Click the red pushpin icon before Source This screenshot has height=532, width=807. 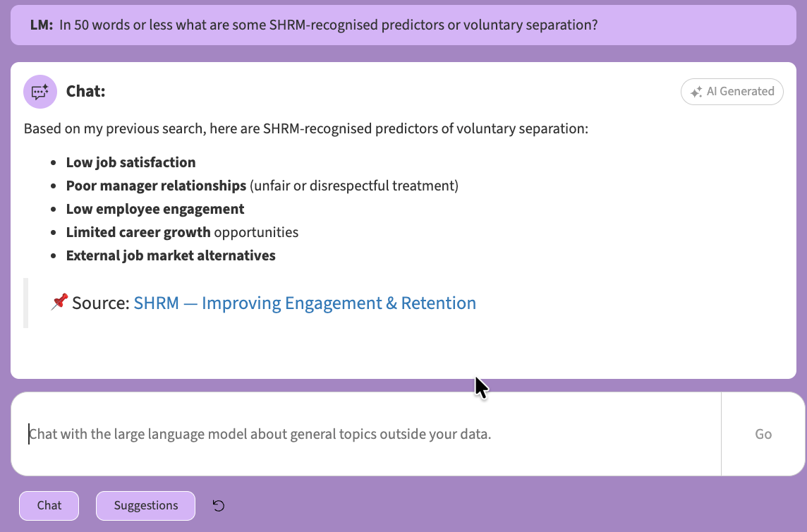pos(60,302)
